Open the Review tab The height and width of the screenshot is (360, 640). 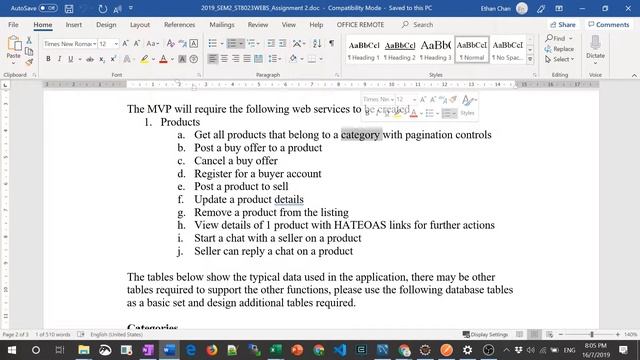258,24
